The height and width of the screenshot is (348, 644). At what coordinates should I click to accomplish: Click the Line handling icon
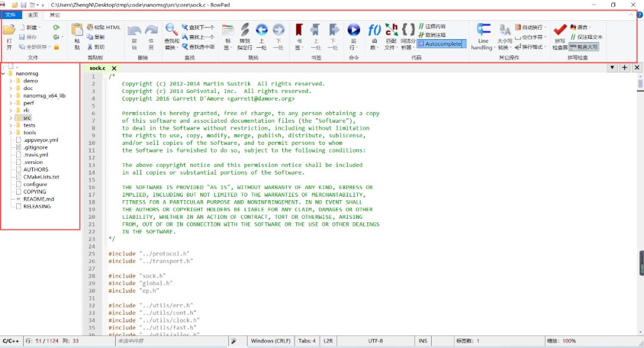point(484,30)
